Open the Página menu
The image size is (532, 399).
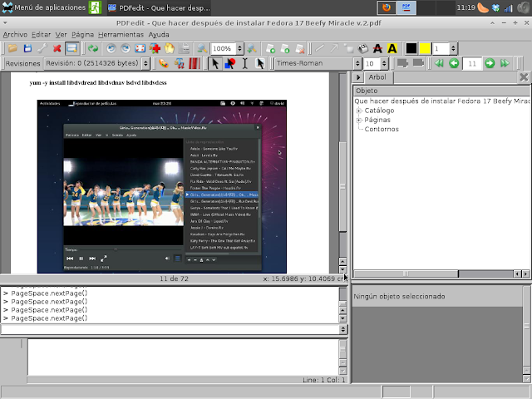point(82,35)
